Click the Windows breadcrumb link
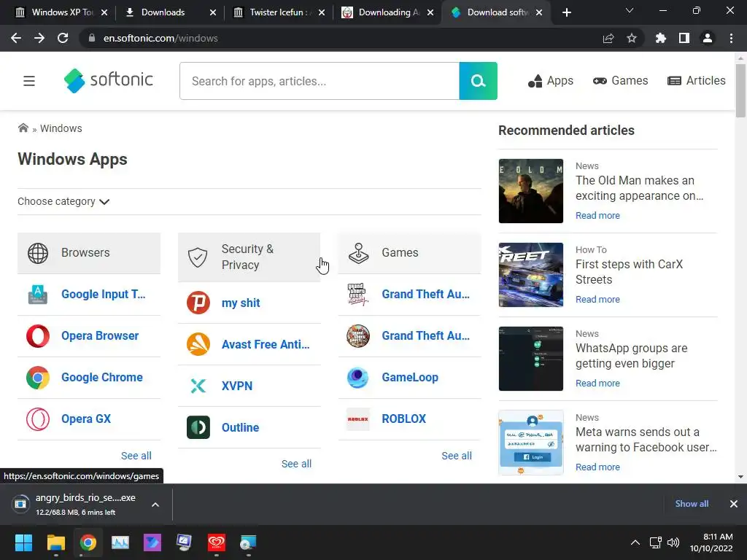 pyautogui.click(x=61, y=128)
